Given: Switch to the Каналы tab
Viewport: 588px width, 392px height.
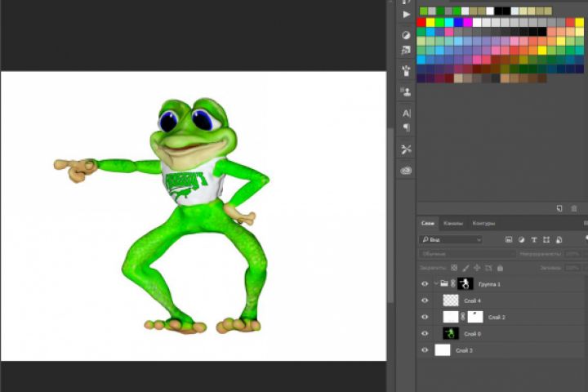Looking at the screenshot, I should click(453, 223).
